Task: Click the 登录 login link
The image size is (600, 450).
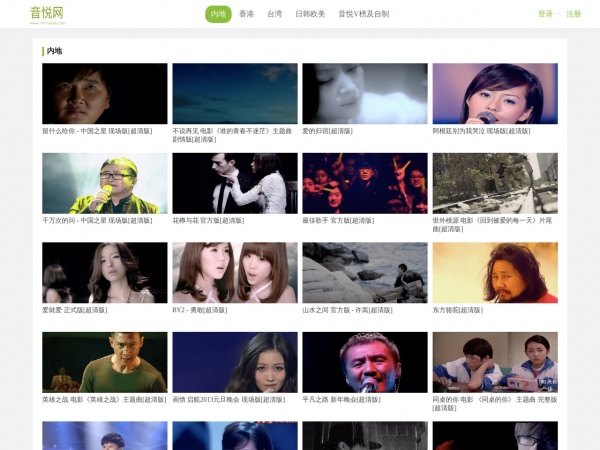Action: 545,14
